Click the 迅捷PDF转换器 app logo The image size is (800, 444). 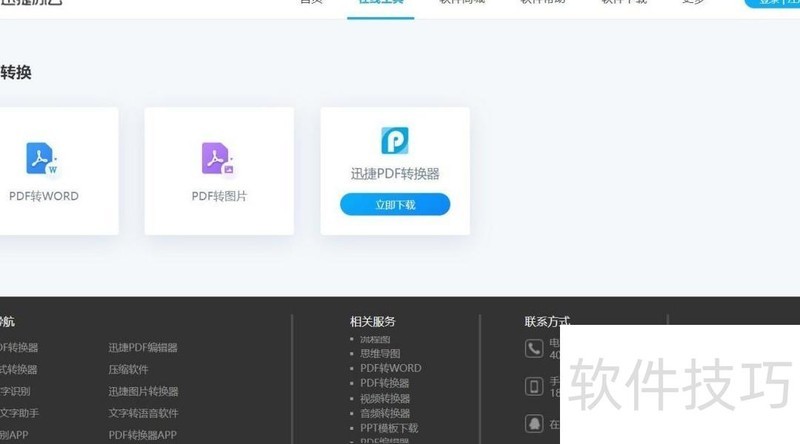coord(395,141)
